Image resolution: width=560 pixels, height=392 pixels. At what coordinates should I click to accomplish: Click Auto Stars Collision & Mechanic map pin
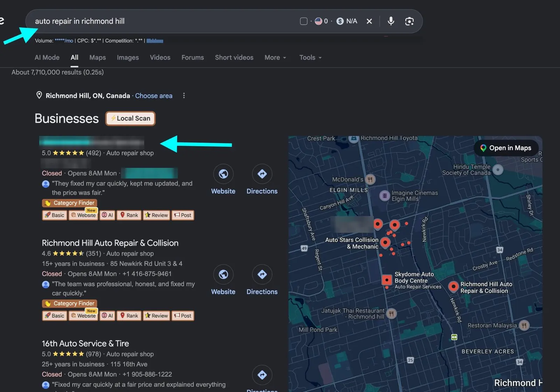click(x=385, y=242)
